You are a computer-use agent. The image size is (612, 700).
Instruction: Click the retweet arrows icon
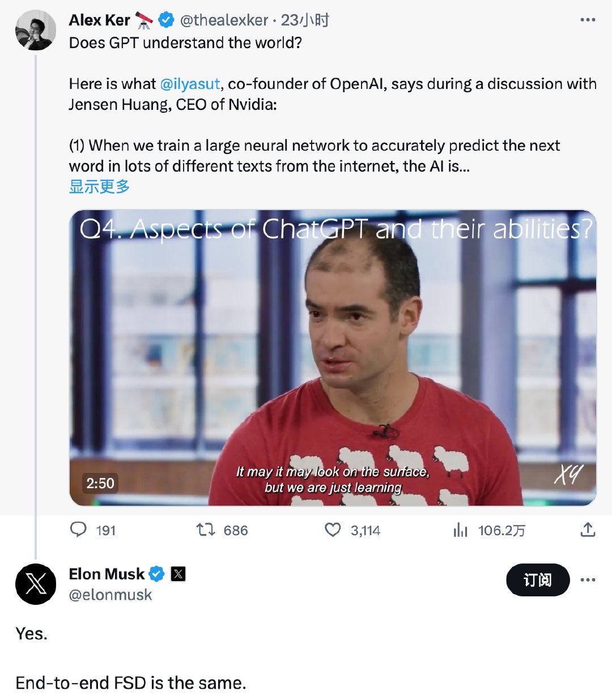tap(205, 530)
